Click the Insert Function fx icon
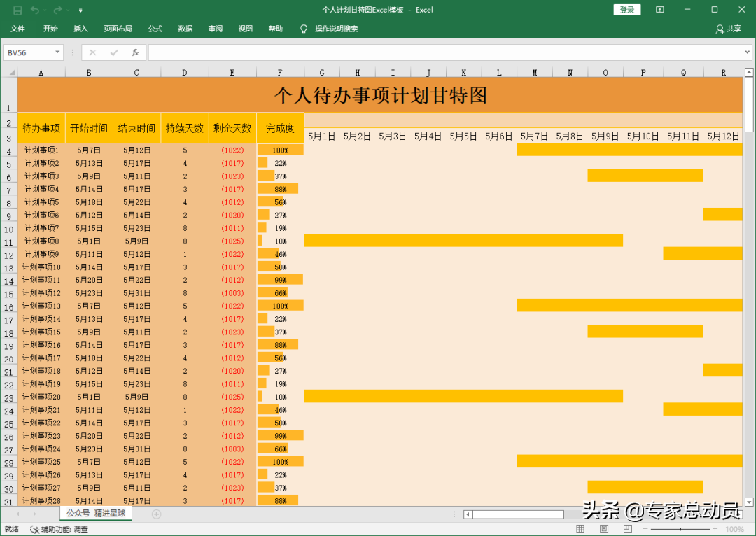The image size is (756, 536). [135, 52]
